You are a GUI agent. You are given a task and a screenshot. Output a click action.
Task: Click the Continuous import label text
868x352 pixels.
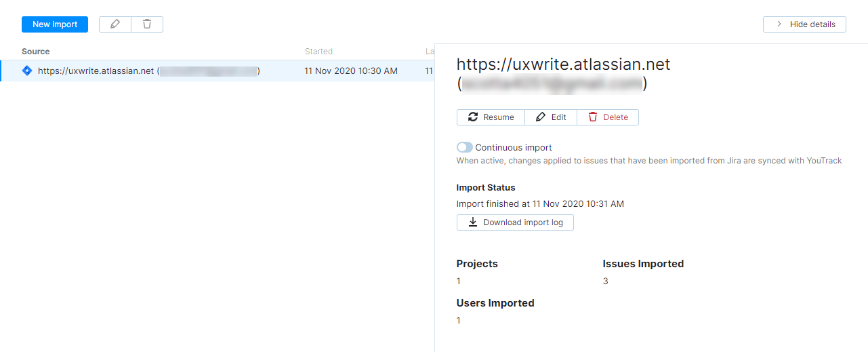pos(514,147)
